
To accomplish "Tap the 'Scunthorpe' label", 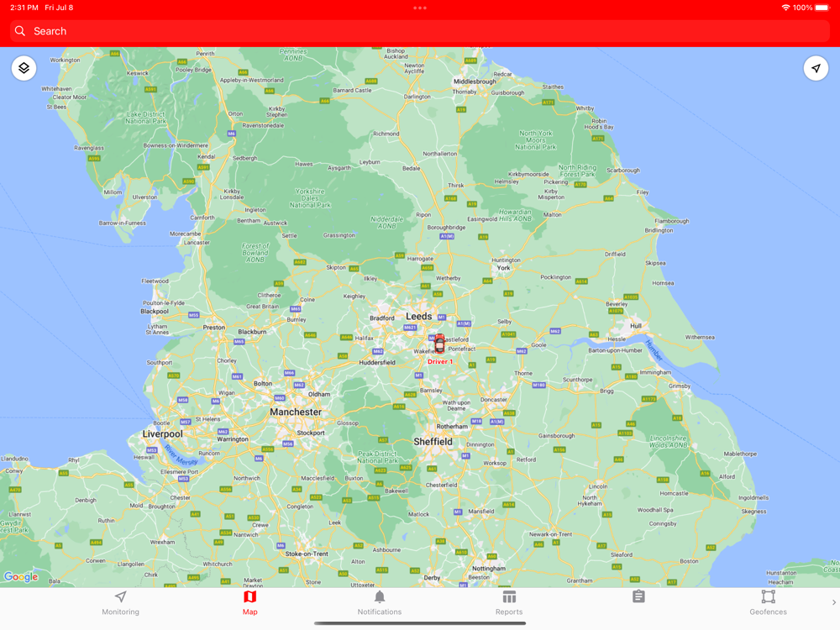I will 578,380.
